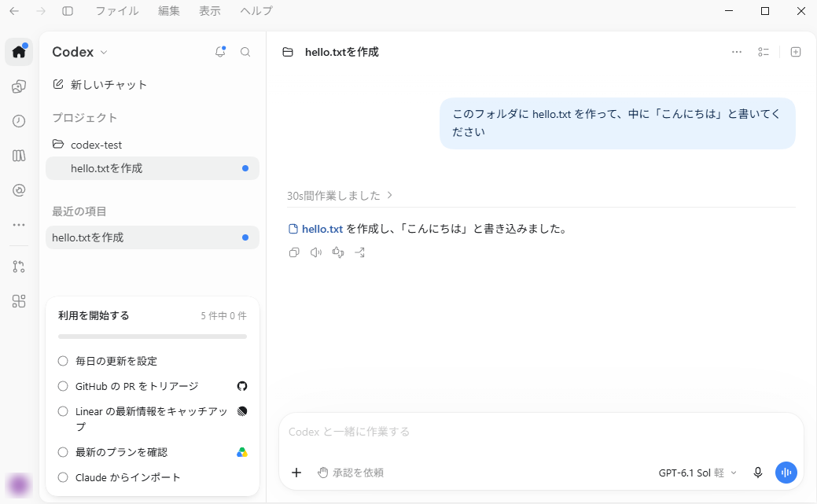Click the プロジェクト section label
817x504 pixels.
[84, 117]
